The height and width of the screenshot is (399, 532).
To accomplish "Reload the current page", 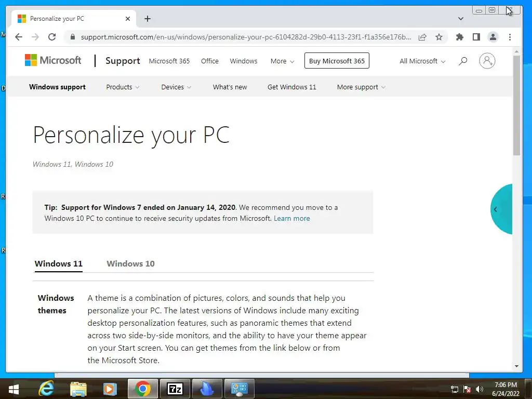I will [x=52, y=37].
